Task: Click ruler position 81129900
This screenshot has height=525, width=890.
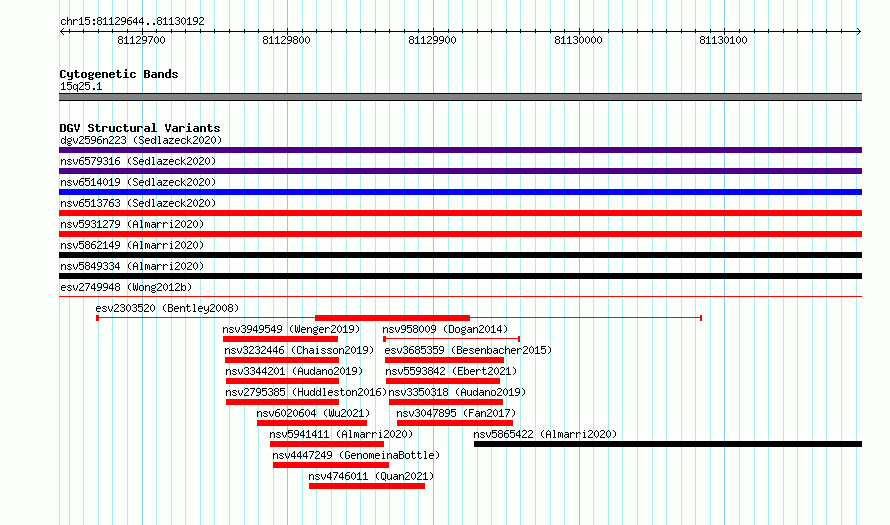Action: tap(433, 40)
